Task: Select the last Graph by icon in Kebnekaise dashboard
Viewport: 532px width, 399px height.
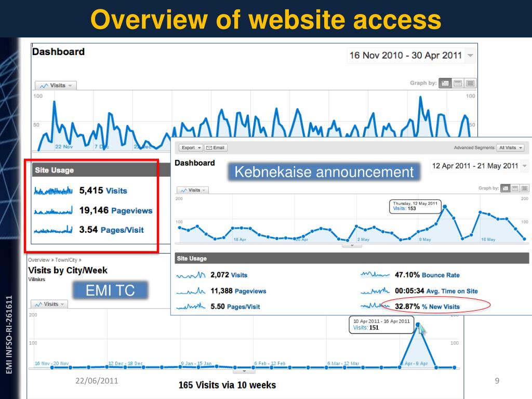Action: pyautogui.click(x=525, y=188)
